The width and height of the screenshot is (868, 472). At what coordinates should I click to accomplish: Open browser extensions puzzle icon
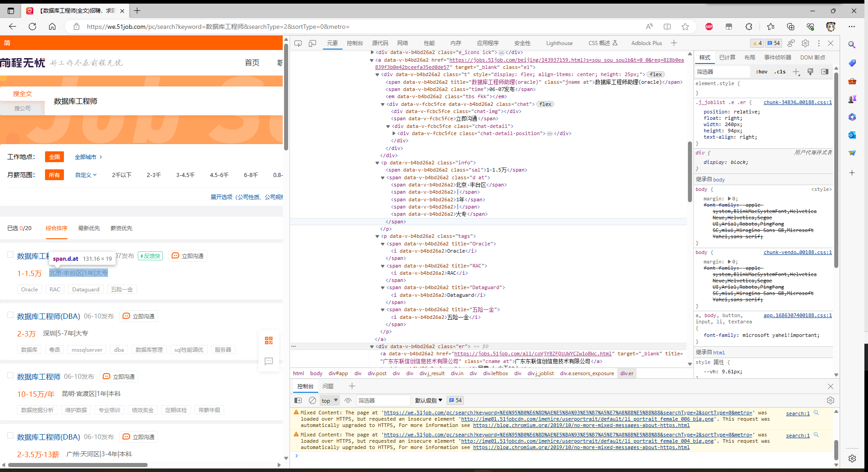749,27
